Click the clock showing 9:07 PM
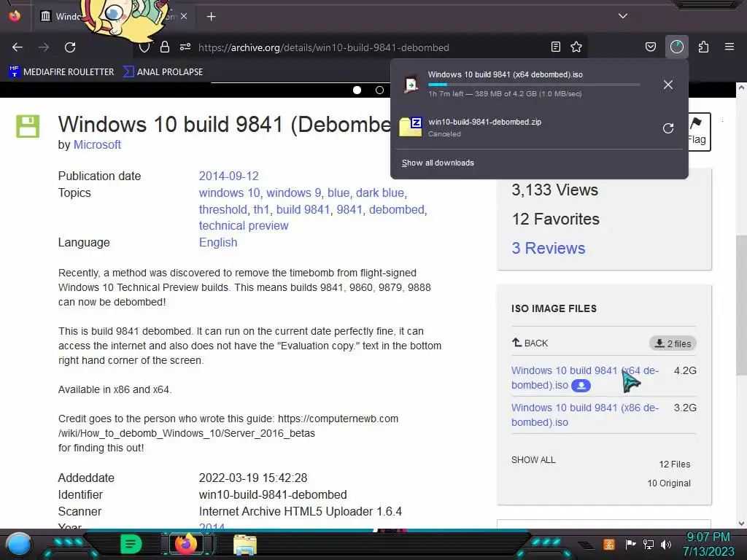 click(708, 537)
